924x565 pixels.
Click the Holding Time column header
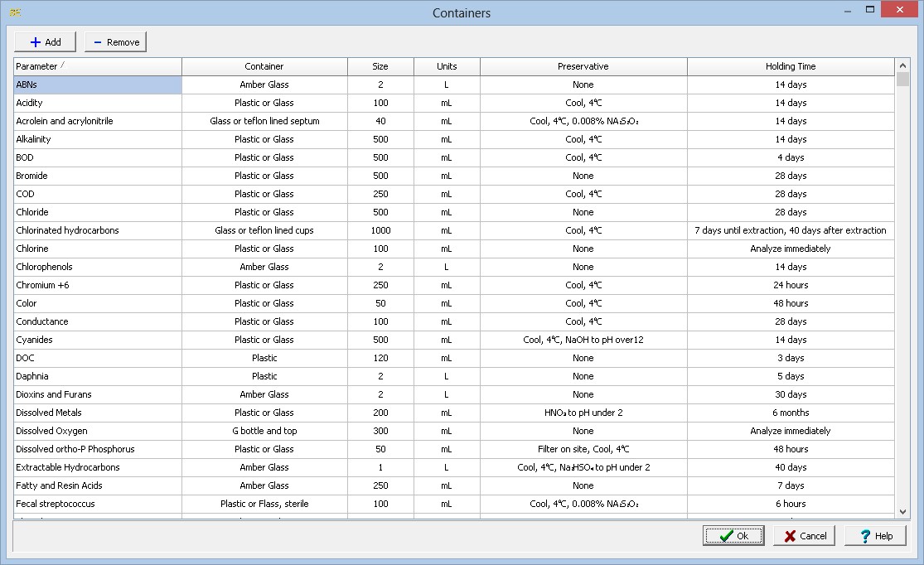(791, 66)
